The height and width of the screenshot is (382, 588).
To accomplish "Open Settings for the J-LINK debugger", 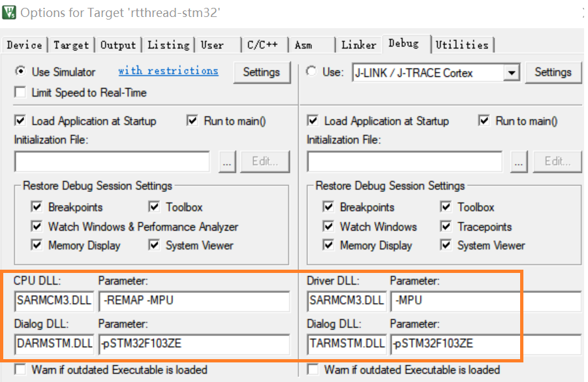I will (553, 72).
